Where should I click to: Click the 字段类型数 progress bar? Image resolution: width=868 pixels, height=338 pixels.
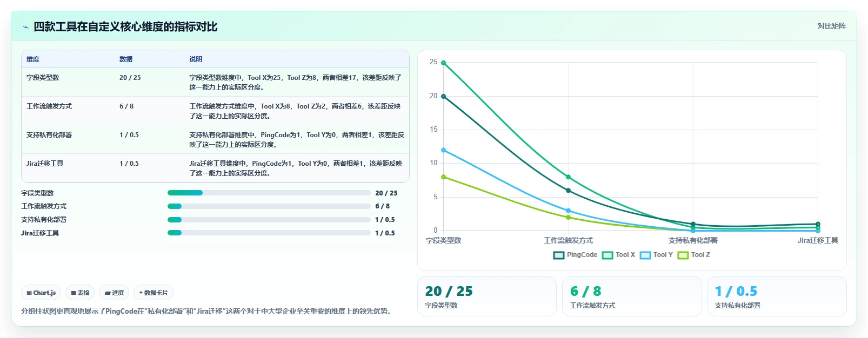269,193
